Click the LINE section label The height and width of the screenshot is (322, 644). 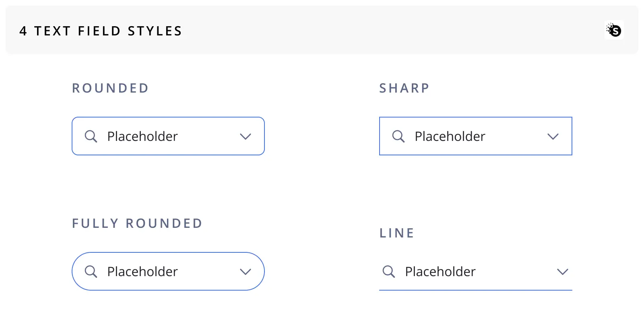(397, 233)
